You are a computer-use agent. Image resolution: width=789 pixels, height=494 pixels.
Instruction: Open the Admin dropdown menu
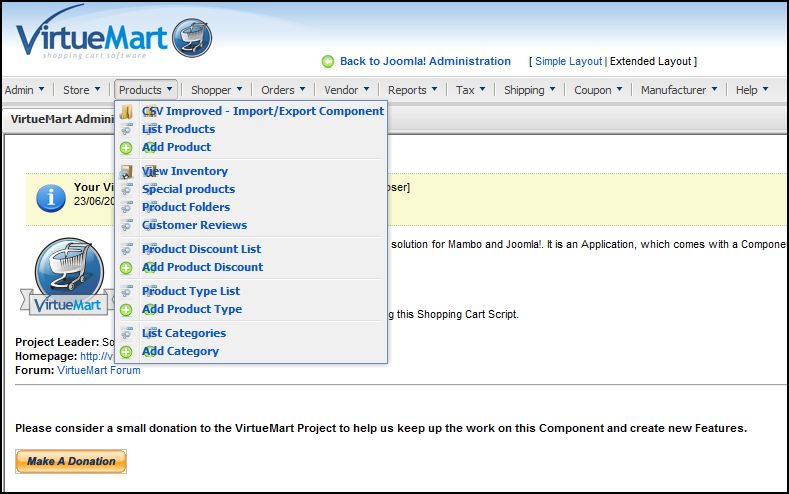pyautogui.click(x=24, y=90)
